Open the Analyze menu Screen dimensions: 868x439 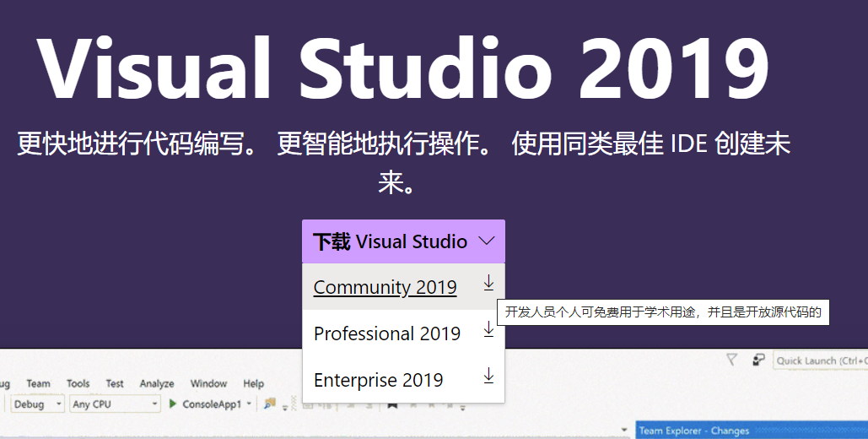[x=157, y=383]
